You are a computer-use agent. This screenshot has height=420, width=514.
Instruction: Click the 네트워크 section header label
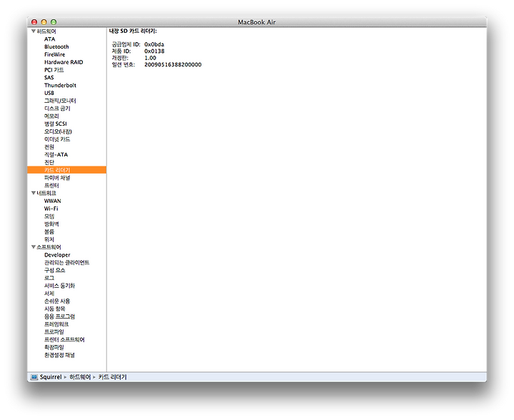(46, 193)
